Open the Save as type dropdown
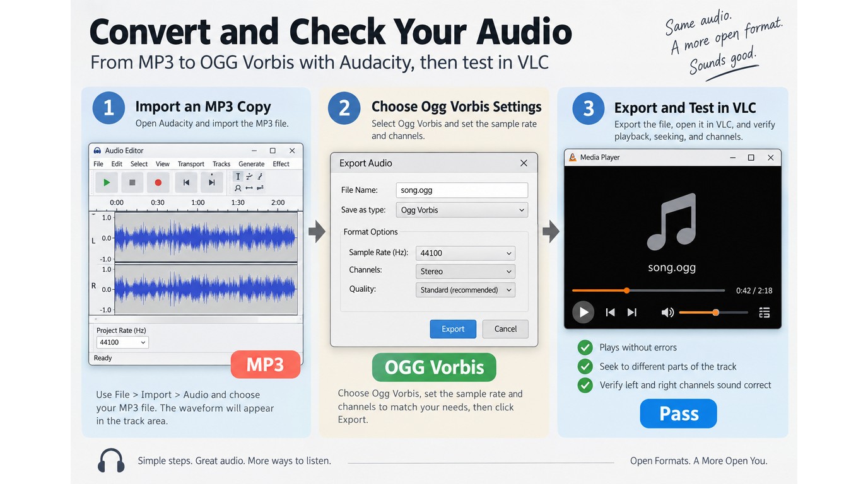 462,210
